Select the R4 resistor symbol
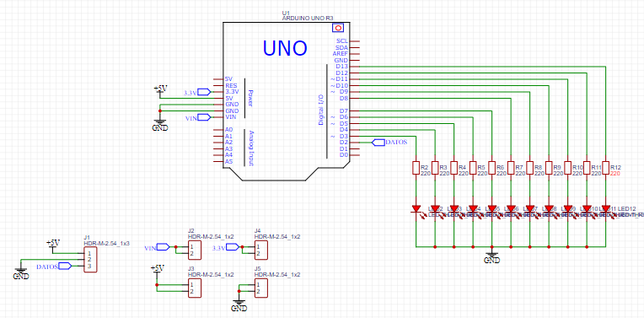This screenshot has width=644, height=318. click(x=453, y=168)
